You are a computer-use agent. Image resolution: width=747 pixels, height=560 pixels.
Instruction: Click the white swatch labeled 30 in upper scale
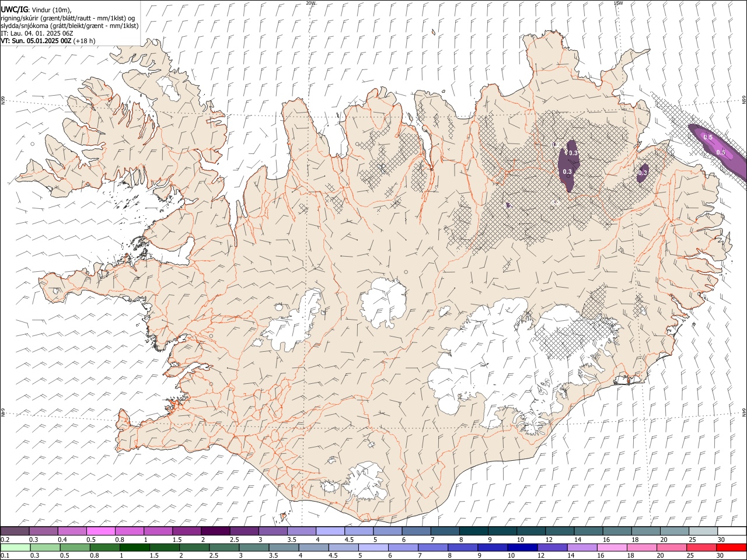point(731,531)
